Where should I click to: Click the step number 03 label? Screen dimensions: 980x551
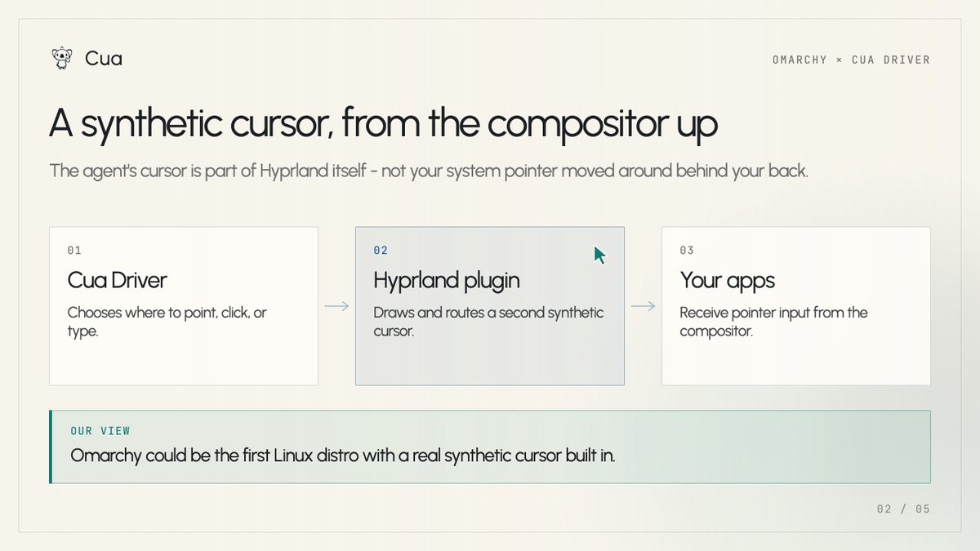coord(687,251)
